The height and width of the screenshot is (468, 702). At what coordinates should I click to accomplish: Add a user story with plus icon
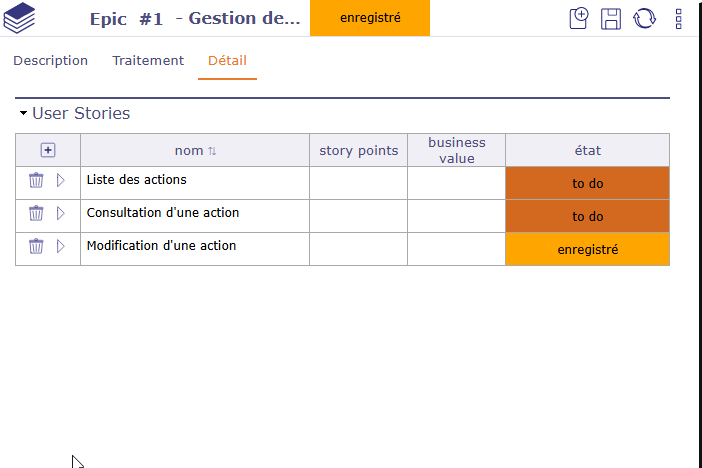tap(47, 150)
